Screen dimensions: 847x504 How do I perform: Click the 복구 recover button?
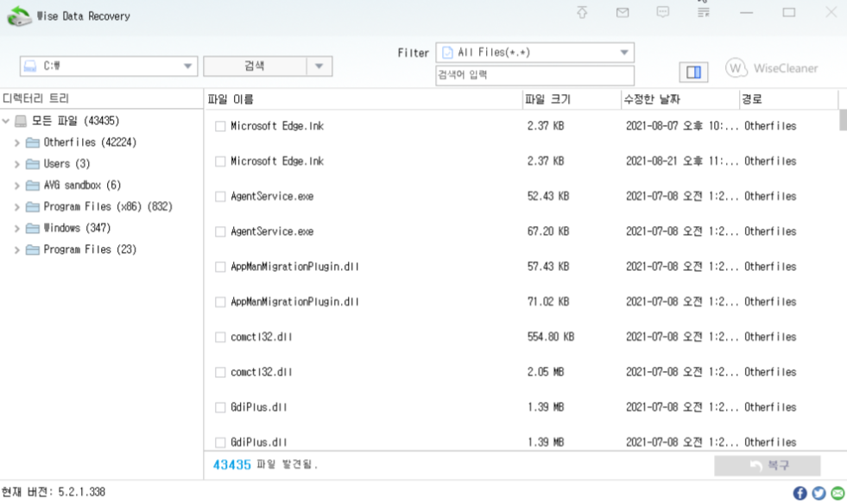click(x=767, y=465)
